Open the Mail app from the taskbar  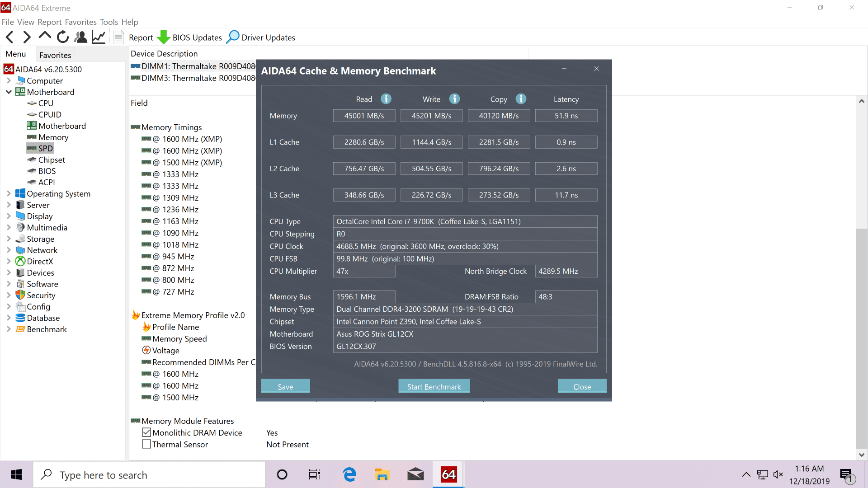415,474
